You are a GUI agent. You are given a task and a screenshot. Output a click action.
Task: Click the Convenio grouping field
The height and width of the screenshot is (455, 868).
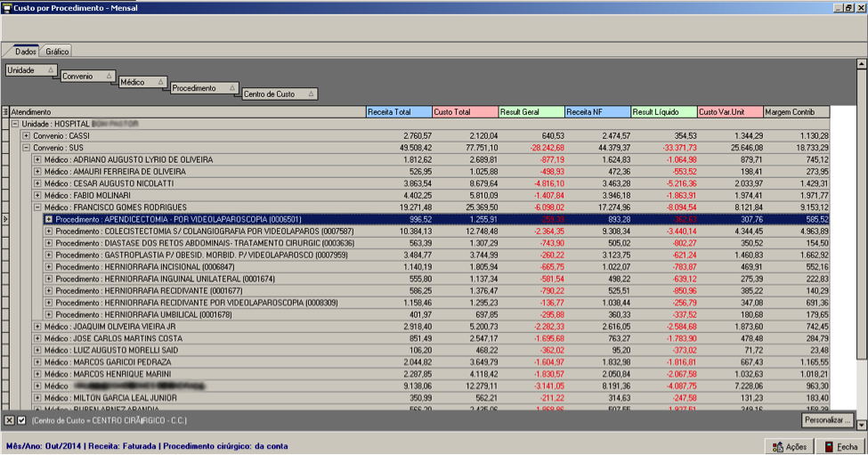87,77
